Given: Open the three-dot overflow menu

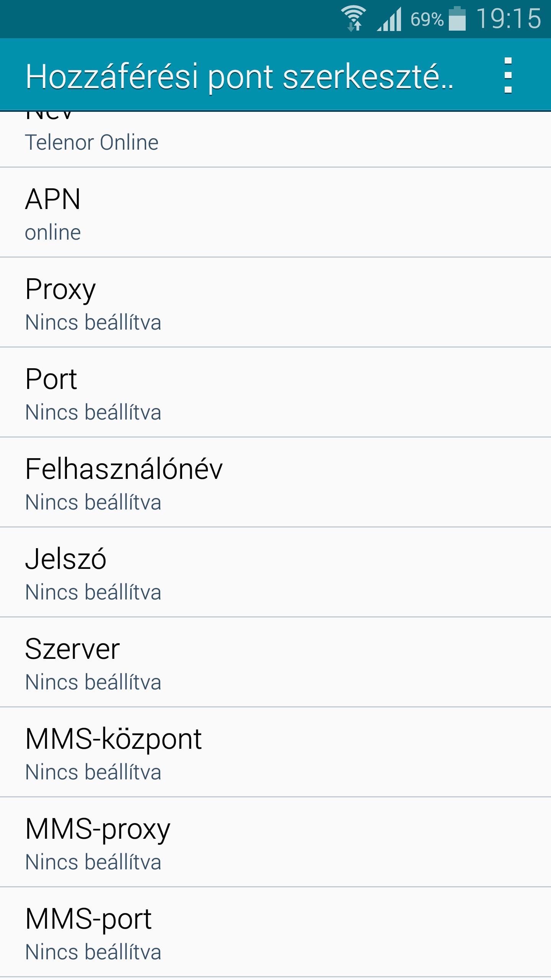Looking at the screenshot, I should pyautogui.click(x=508, y=75).
